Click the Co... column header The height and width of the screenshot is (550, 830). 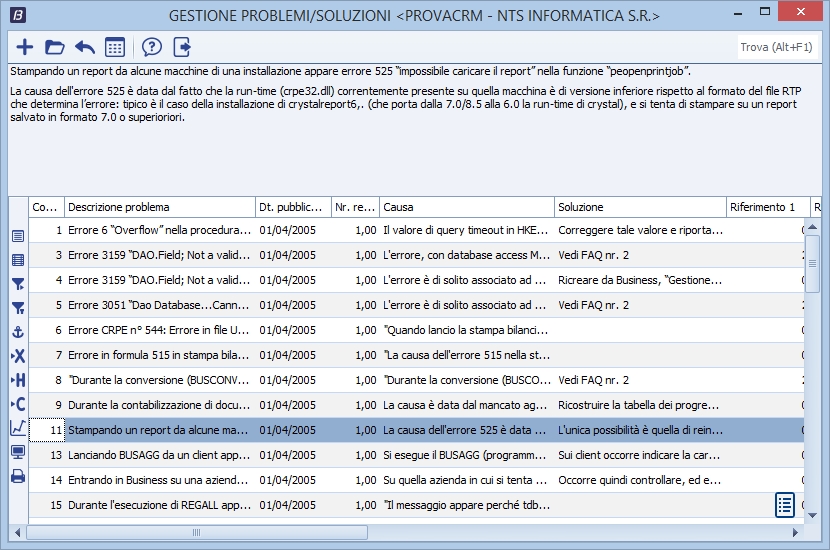pos(47,207)
